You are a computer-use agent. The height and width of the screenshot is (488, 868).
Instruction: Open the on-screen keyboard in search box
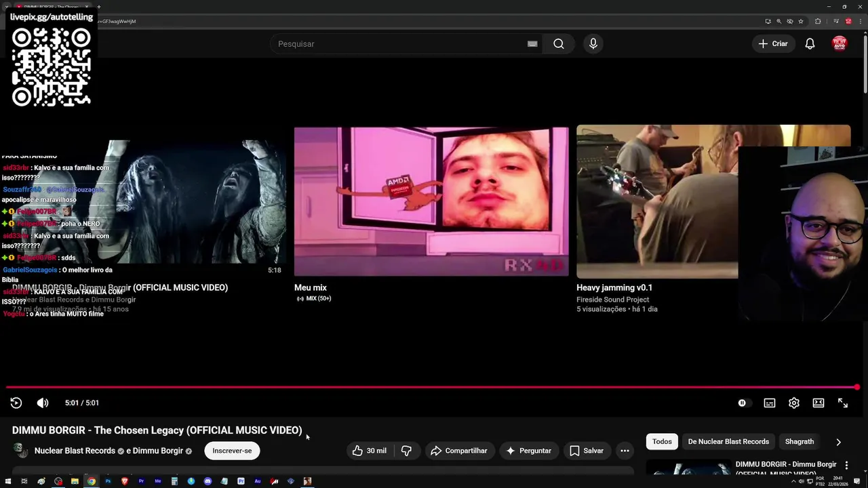click(x=532, y=43)
